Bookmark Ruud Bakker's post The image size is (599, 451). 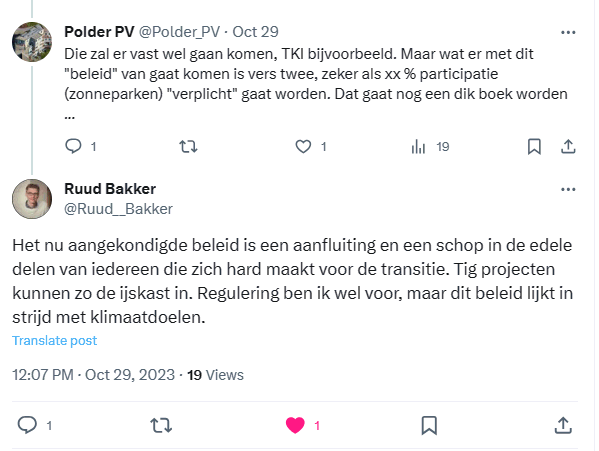coord(429,425)
